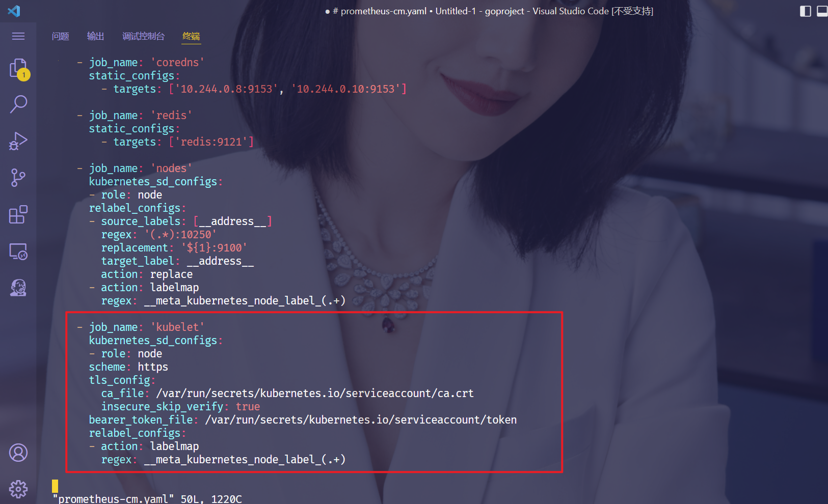The height and width of the screenshot is (504, 828).
Task: Select the 问题 (Problems) panel tab
Action: click(x=60, y=36)
